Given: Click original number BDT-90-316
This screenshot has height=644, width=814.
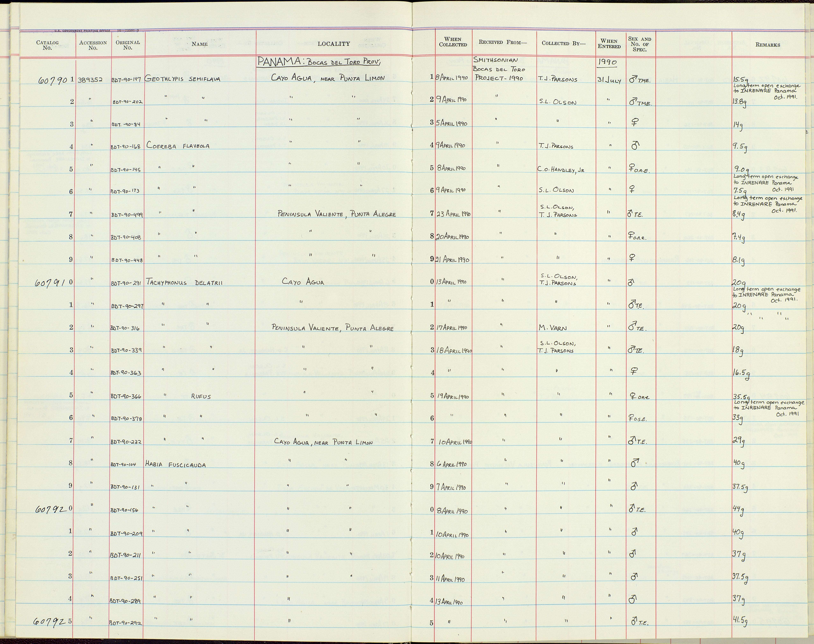Looking at the screenshot, I should [126, 329].
